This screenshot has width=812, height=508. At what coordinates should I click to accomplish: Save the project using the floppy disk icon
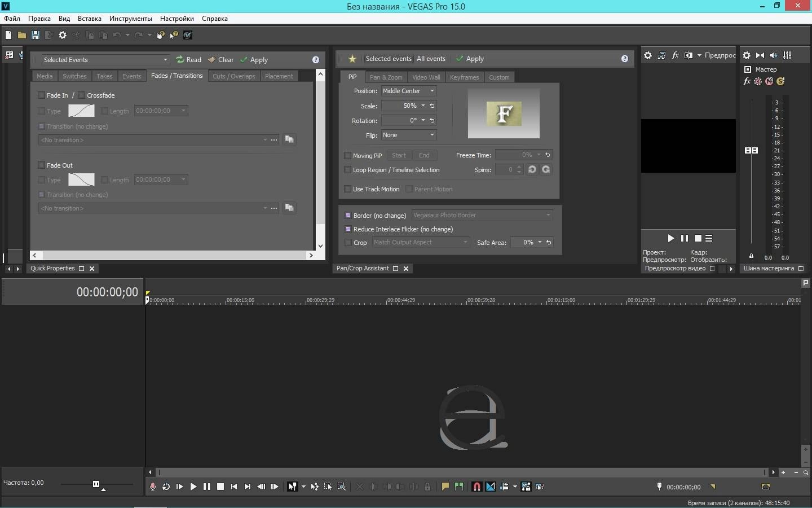pyautogui.click(x=36, y=35)
